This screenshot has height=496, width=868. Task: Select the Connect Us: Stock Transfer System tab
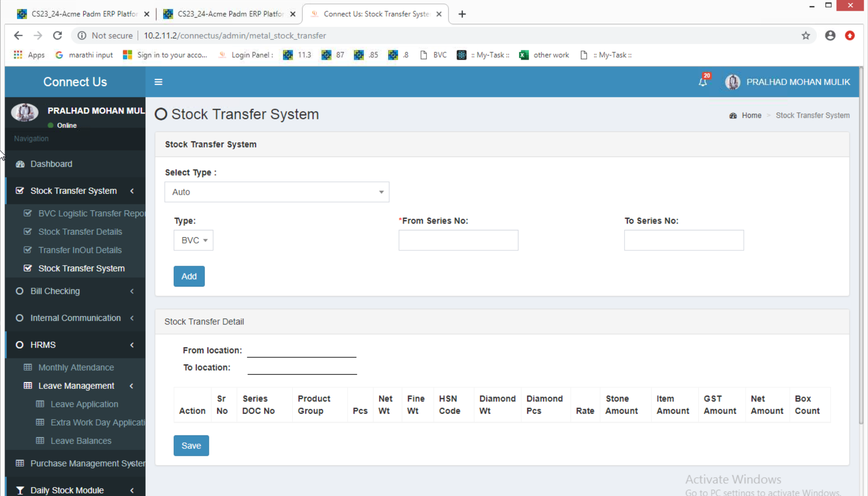coord(376,14)
